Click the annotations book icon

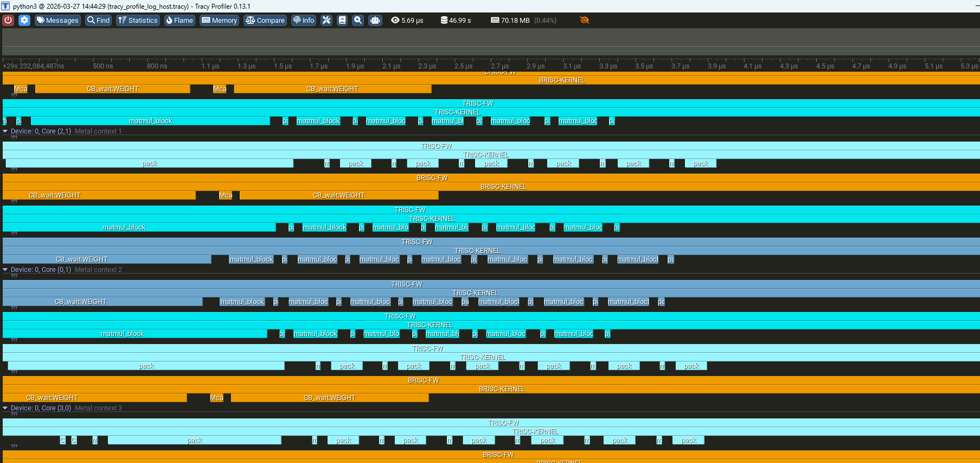(342, 20)
